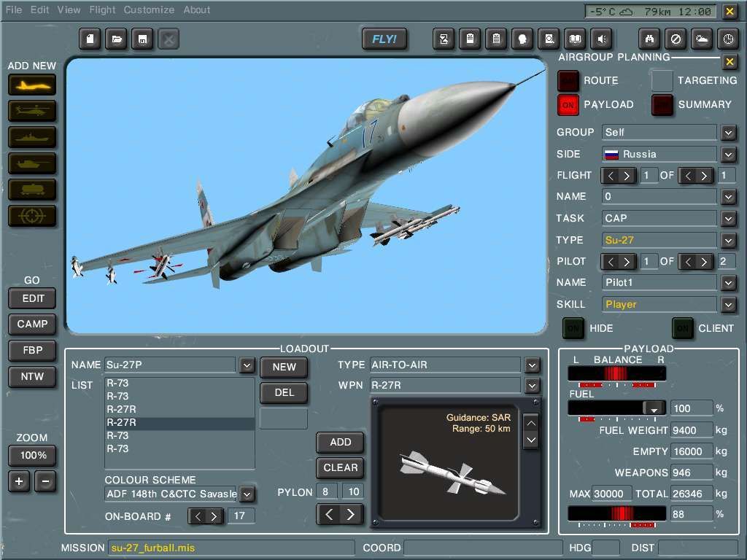Click the add new airplane icon
This screenshot has height=560, width=747.
click(32, 85)
